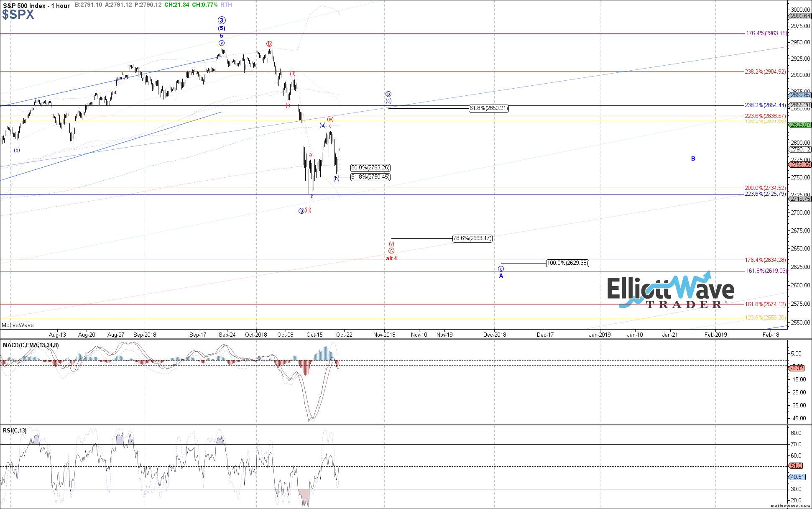Click the red 2768.35 price axis tag

pyautogui.click(x=800, y=164)
